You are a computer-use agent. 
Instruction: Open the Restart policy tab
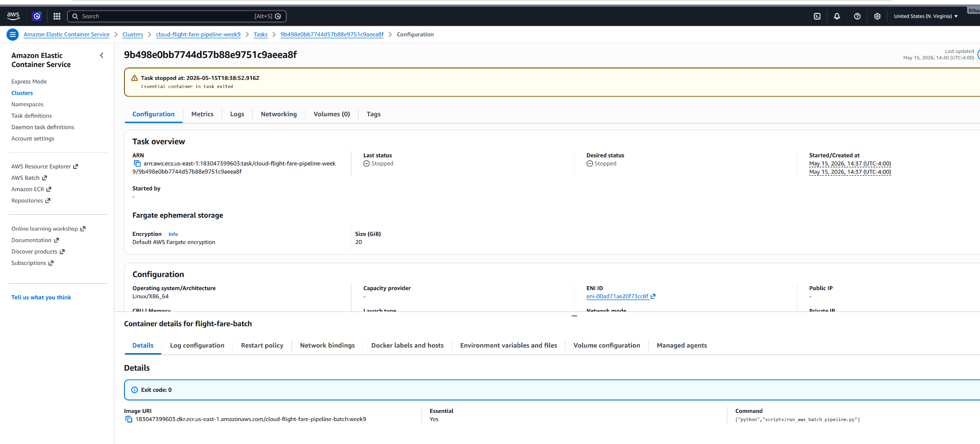(x=262, y=345)
